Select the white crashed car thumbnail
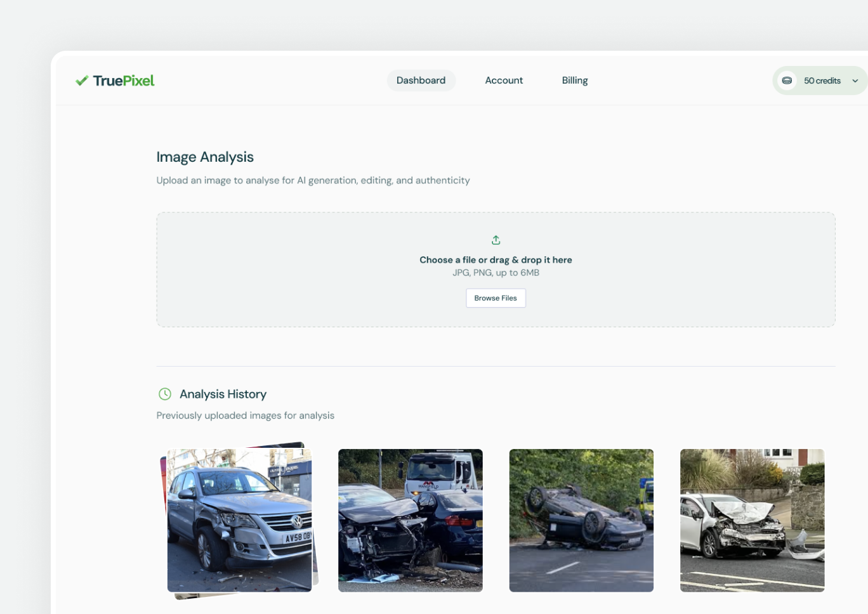The height and width of the screenshot is (614, 868). [x=752, y=520]
